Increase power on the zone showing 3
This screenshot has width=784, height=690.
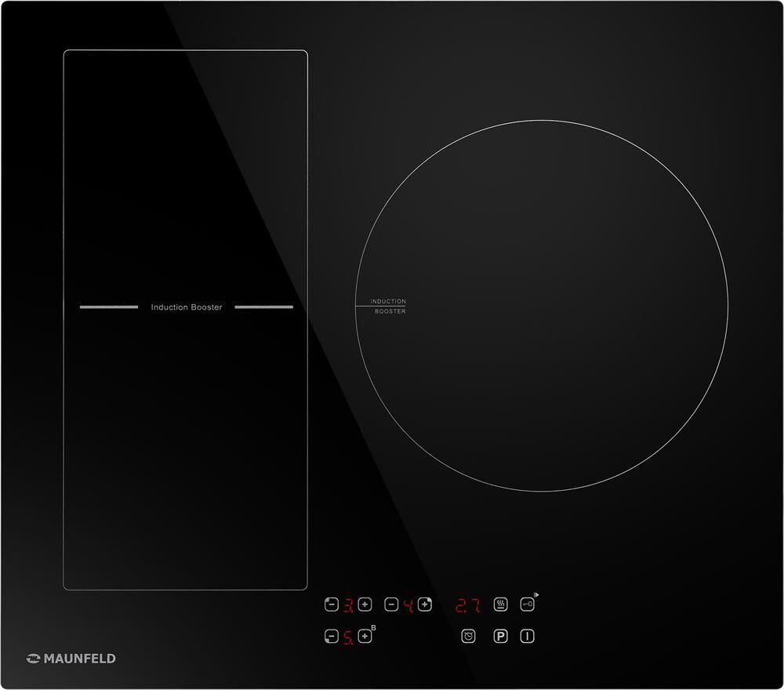click(x=364, y=605)
